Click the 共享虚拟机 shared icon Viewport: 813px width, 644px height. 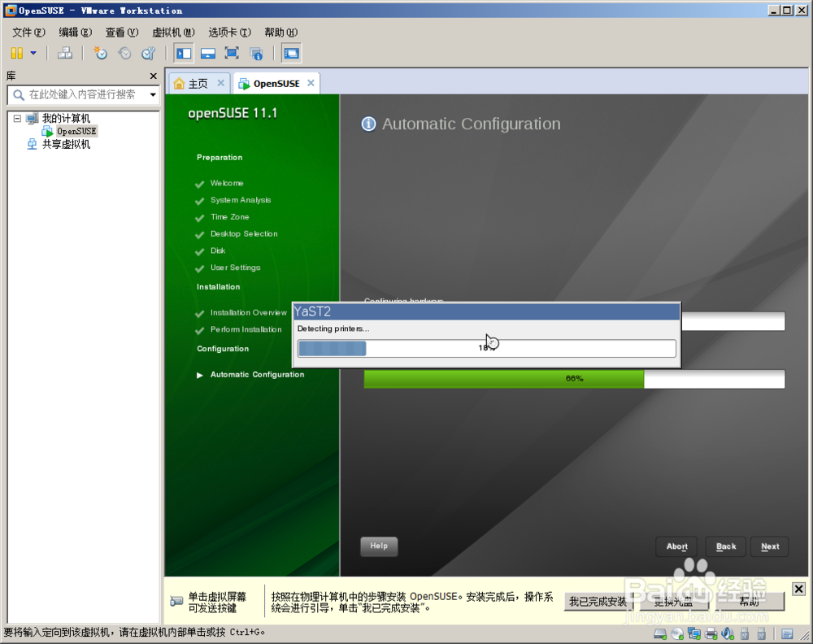point(33,144)
